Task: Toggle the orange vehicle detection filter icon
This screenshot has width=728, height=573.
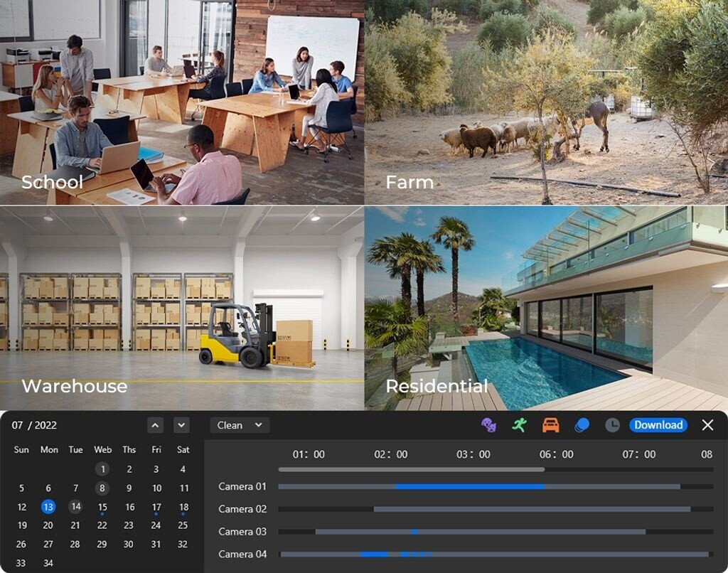Action: [550, 425]
